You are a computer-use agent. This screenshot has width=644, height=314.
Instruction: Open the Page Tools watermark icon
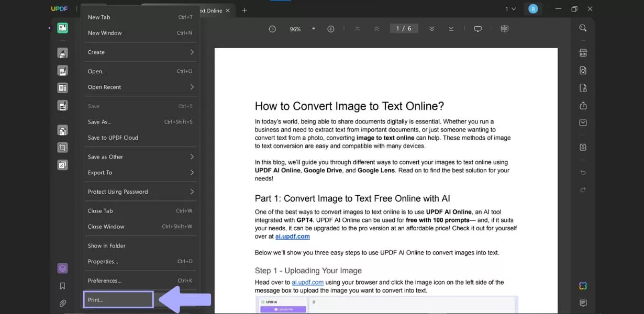(x=63, y=165)
